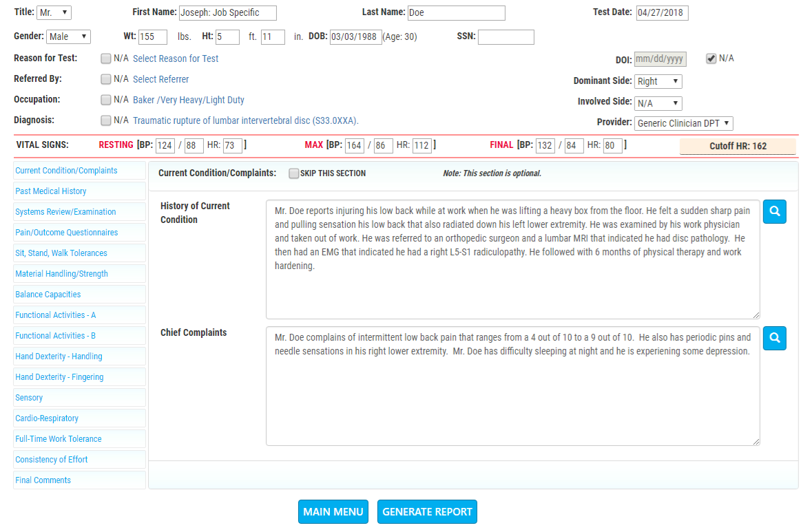
Task: Open Systems Review/Examination section
Action: coord(79,211)
